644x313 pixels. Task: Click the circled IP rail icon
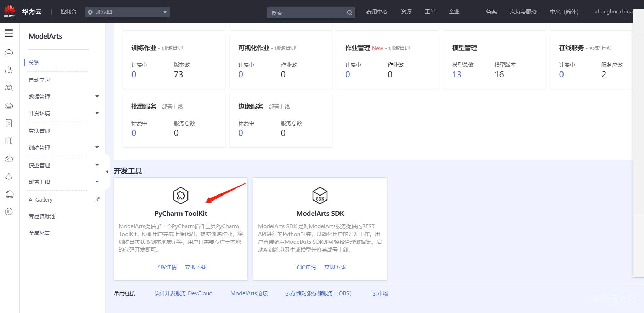click(x=9, y=212)
